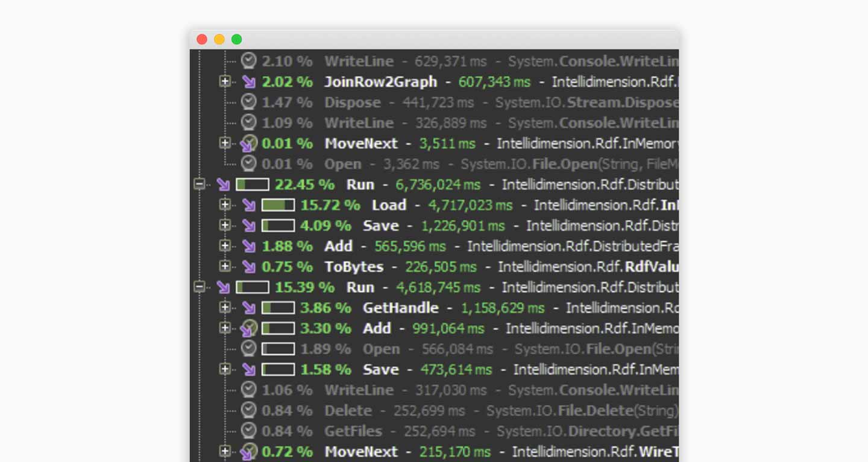Expand the Load 15.72 % node
Image resolution: width=868 pixels, height=462 pixels.
pyautogui.click(x=225, y=204)
